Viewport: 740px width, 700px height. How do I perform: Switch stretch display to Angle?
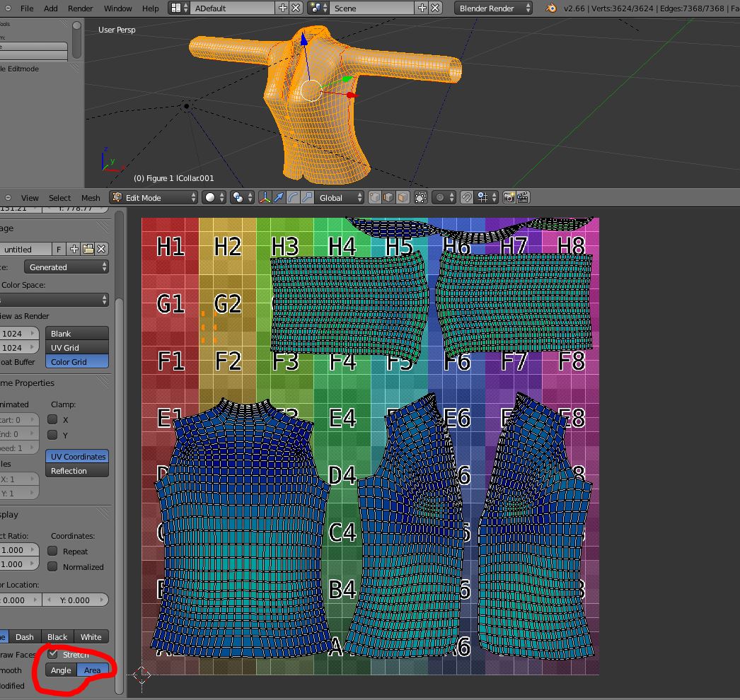point(61,670)
